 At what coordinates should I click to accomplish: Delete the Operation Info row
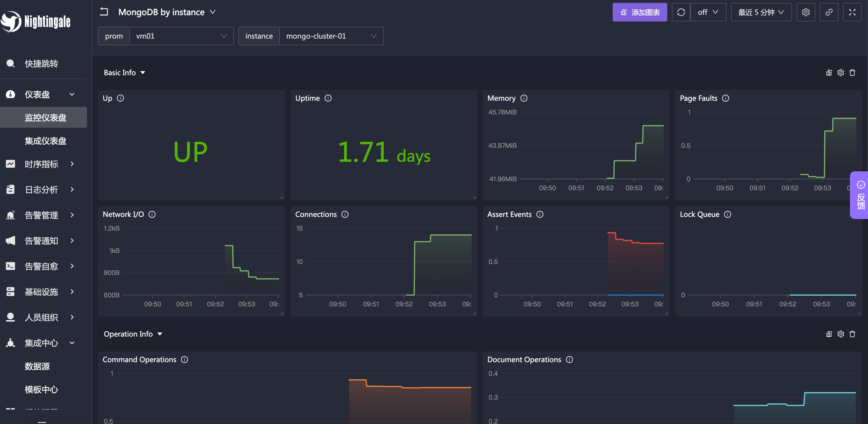point(852,334)
